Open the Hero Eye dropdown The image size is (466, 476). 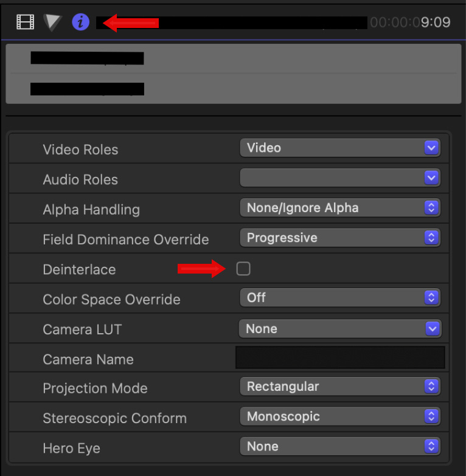[x=339, y=447]
